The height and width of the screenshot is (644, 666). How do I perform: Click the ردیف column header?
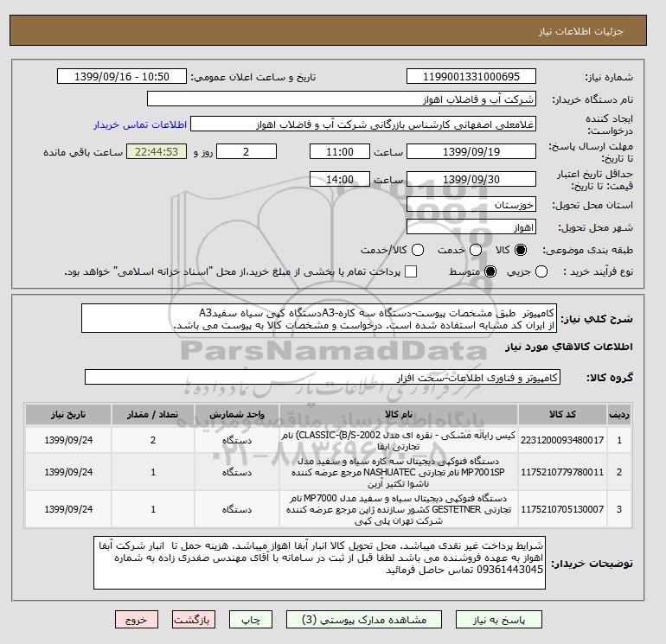(x=619, y=414)
